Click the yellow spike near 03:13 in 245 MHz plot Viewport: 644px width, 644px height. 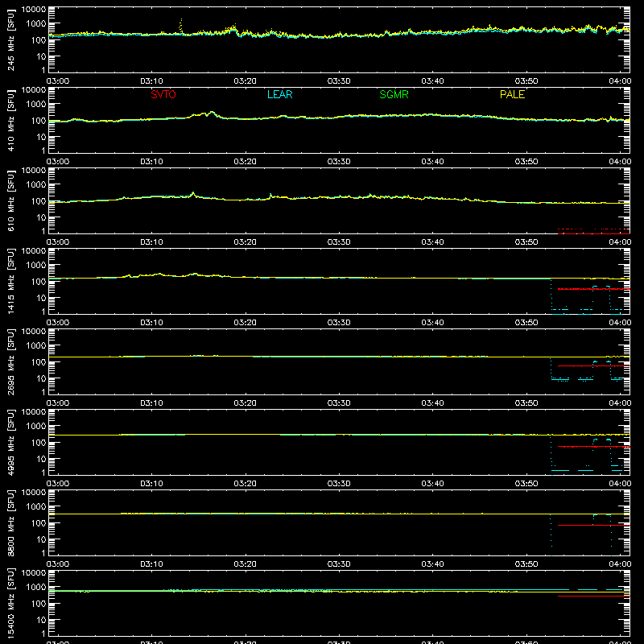pyautogui.click(x=181, y=26)
